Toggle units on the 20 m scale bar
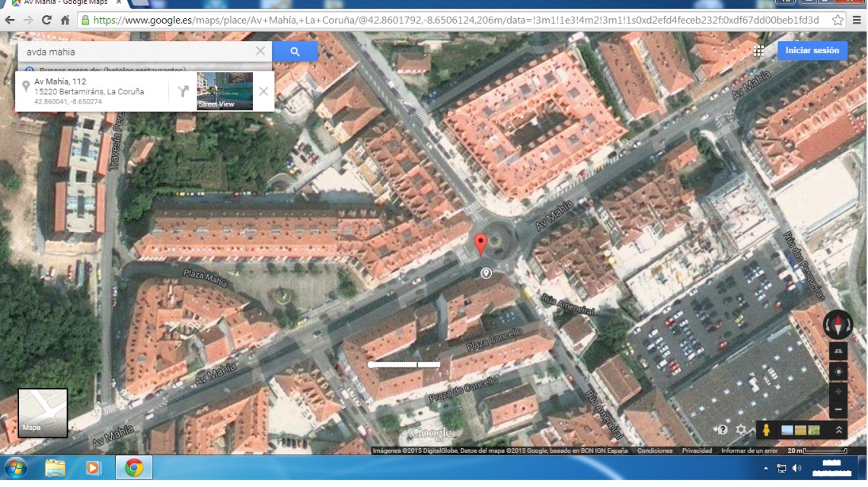 point(817,450)
